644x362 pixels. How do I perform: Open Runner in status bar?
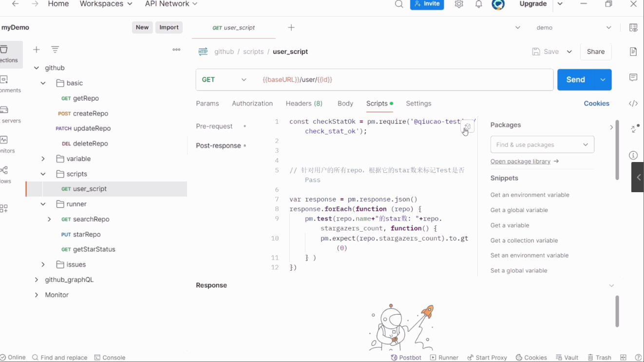(x=444, y=358)
